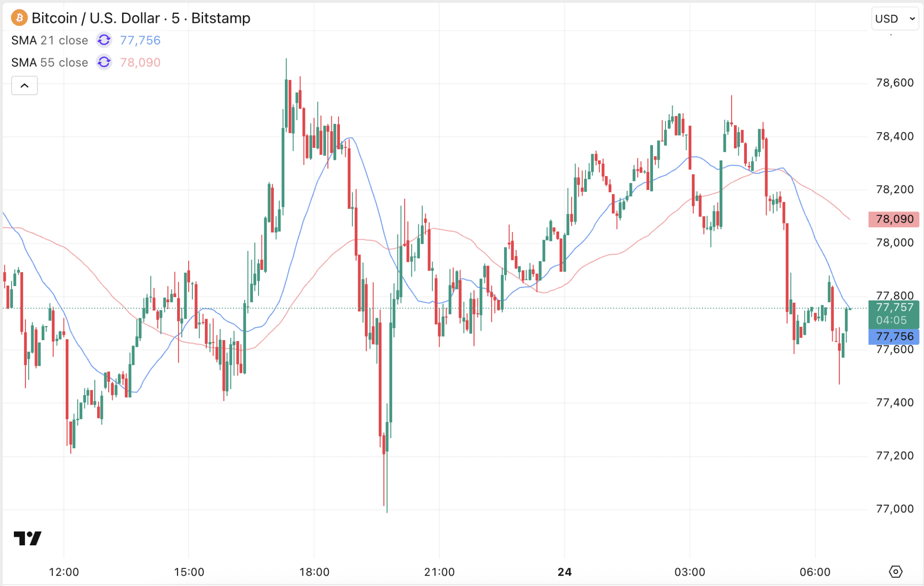Click the Bitcoin / U.S. Dollar chart title
The image size is (924, 586).
tap(95, 18)
